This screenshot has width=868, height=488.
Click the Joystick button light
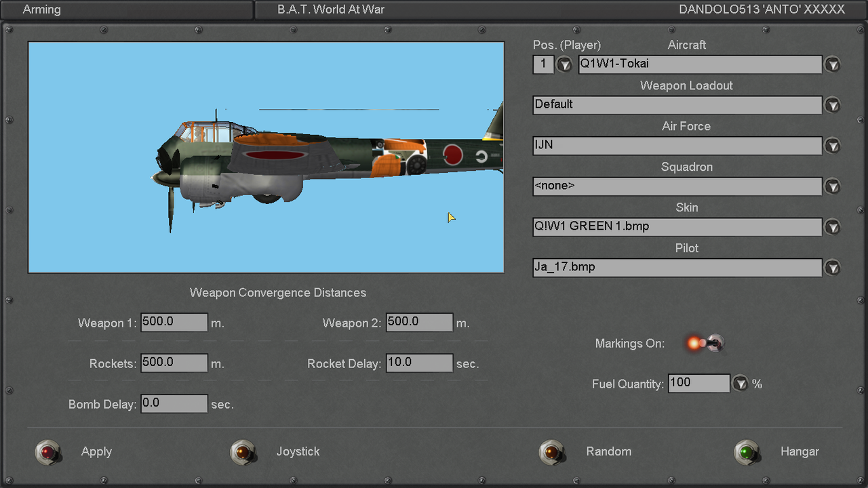click(243, 452)
